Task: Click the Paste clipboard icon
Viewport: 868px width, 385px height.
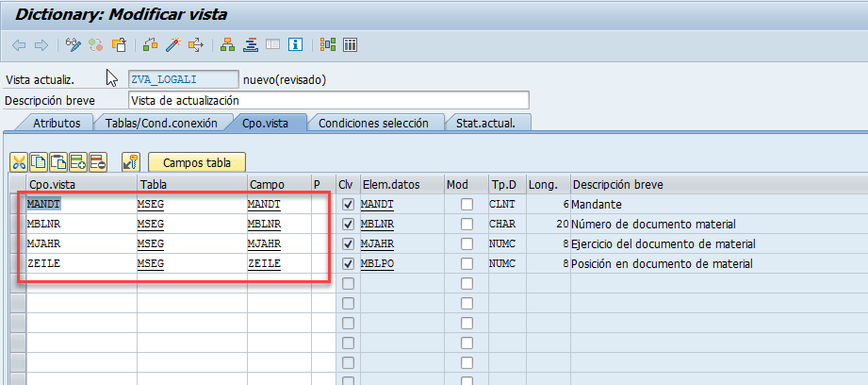Action: (x=58, y=162)
